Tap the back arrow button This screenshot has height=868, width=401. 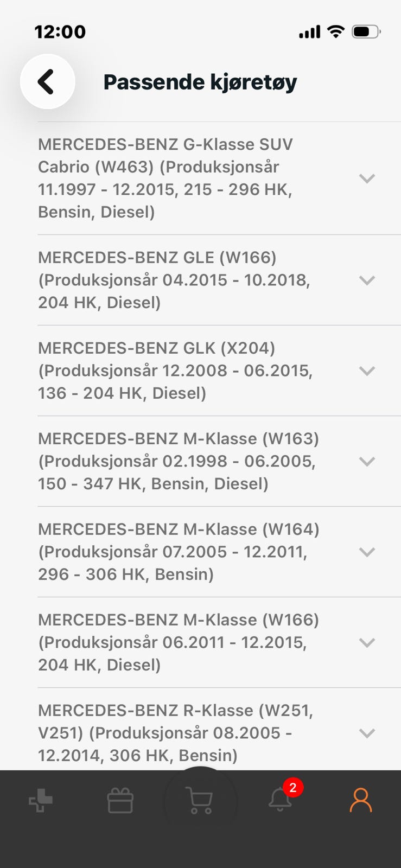(x=47, y=82)
